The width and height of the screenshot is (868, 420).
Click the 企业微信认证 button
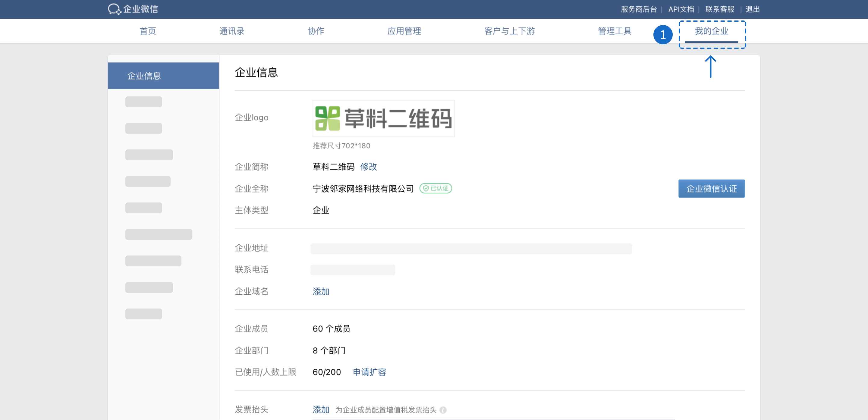point(711,188)
